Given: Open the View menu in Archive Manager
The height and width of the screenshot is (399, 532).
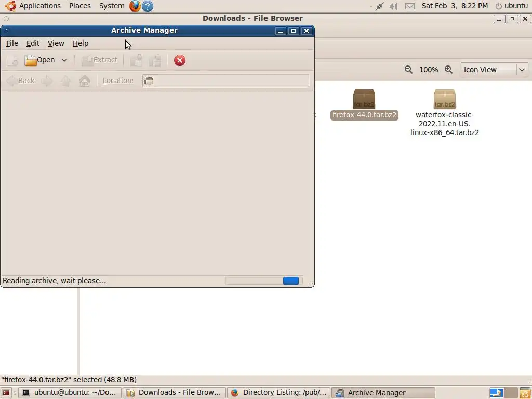Looking at the screenshot, I should tap(56, 43).
